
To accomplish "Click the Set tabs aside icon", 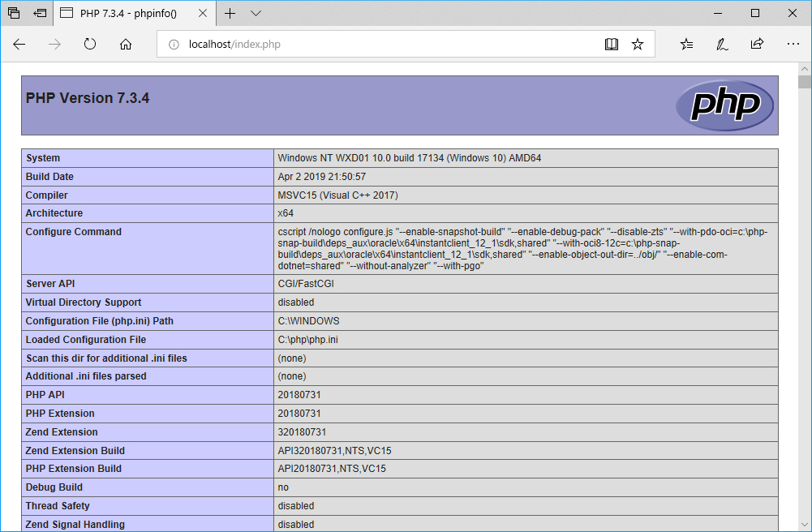I will click(40, 13).
